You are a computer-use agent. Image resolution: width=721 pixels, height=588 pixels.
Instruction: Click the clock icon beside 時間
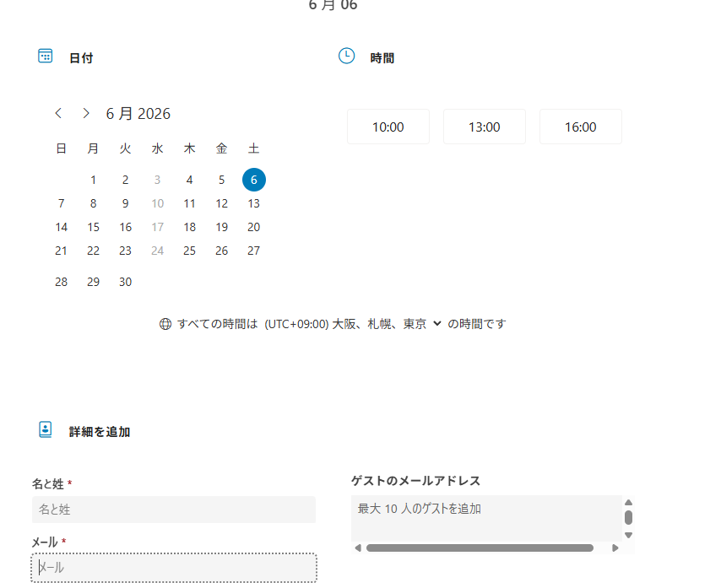pyautogui.click(x=347, y=56)
